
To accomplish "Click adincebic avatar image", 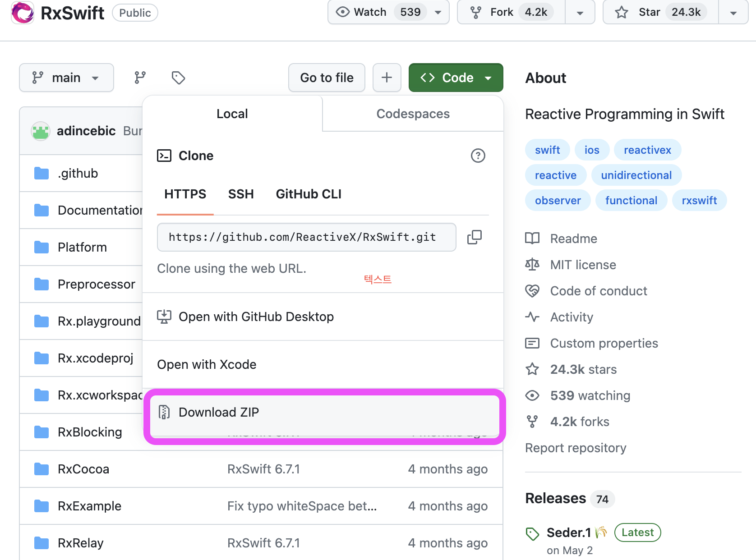I will coord(41,131).
